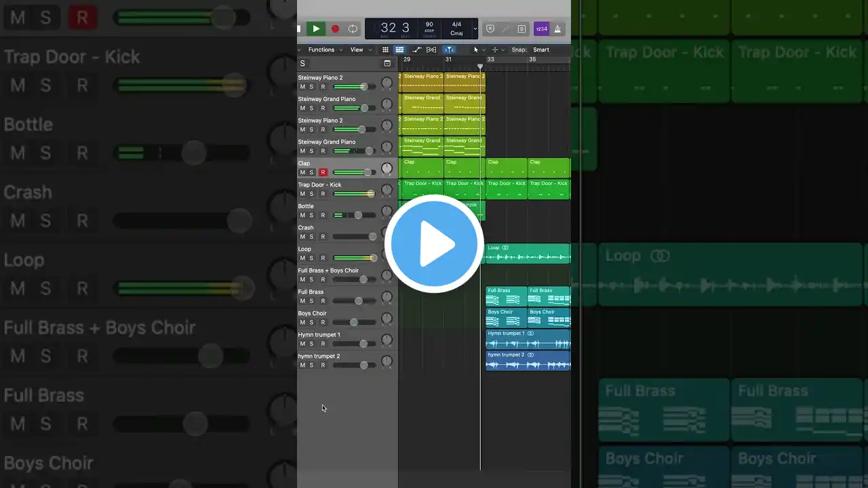Toggle the blue Catch Playhead icon
868x488 pixels.
[449, 49]
